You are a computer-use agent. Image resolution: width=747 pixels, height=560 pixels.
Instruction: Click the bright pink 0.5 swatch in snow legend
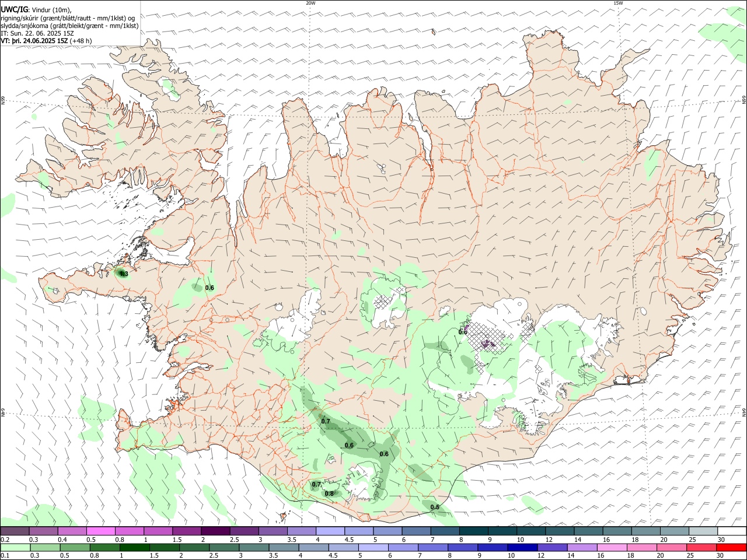[x=101, y=531]
